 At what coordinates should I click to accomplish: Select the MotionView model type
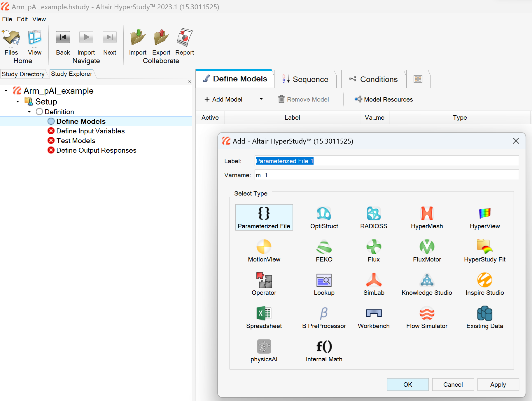click(x=264, y=251)
